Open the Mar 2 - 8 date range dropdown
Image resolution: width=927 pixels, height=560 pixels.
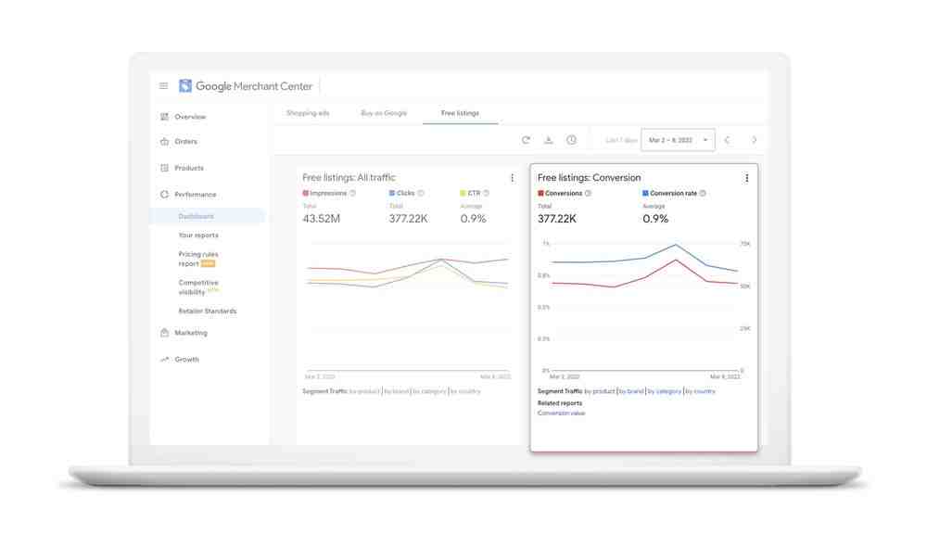coord(679,140)
